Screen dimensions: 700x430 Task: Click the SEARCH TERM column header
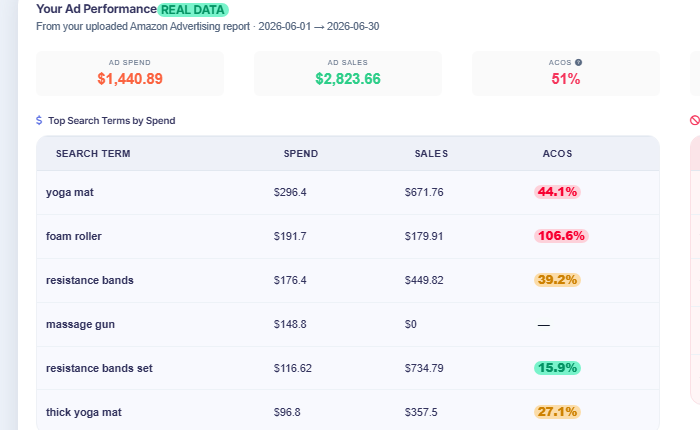pos(93,154)
